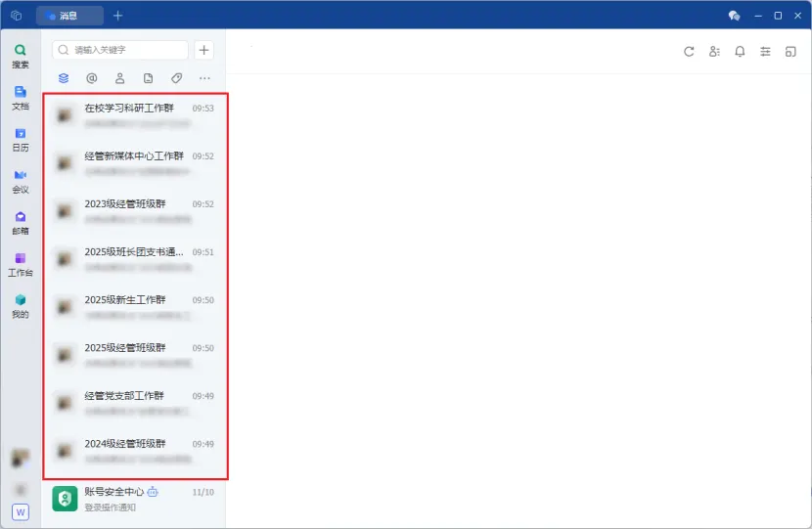Click the W icon at sidebar bottom

coord(21,512)
